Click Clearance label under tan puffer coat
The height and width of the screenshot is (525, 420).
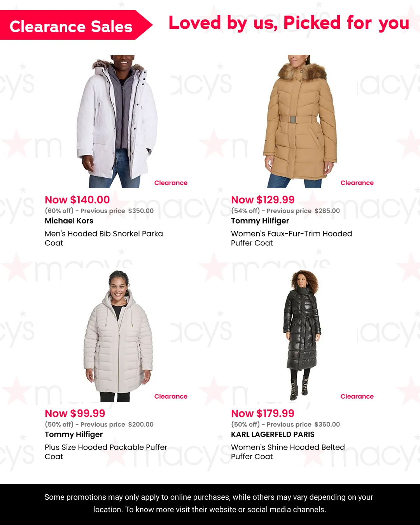[x=357, y=183]
